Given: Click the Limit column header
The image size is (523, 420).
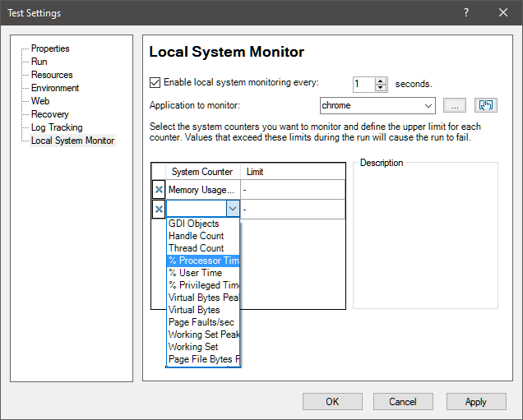Looking at the screenshot, I should pyautogui.click(x=293, y=172).
